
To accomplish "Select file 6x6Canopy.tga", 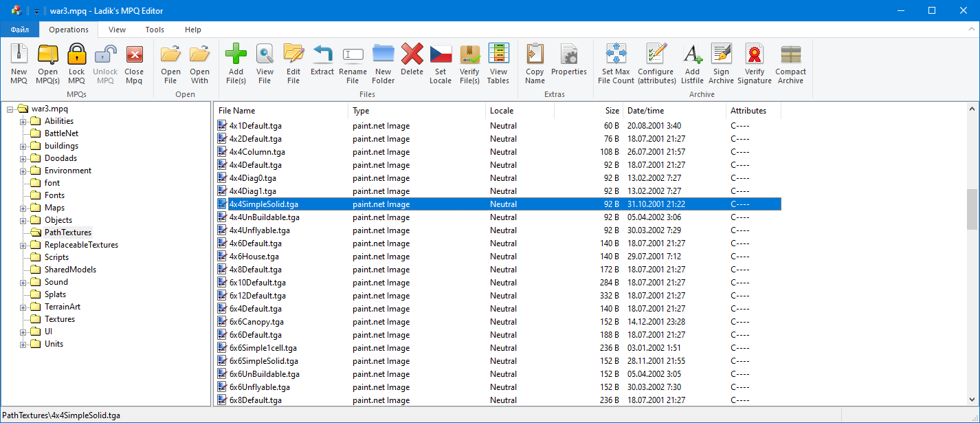I will click(256, 322).
